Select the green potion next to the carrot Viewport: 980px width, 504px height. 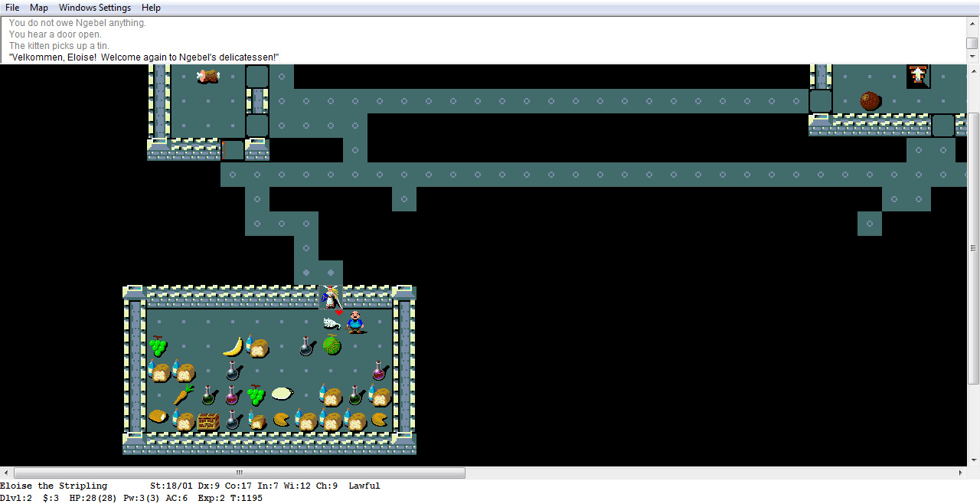click(208, 395)
